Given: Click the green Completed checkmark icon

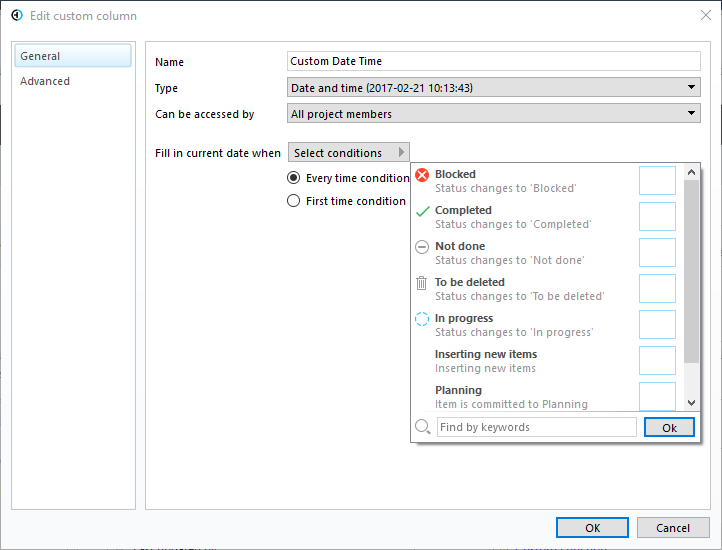Looking at the screenshot, I should [x=422, y=211].
